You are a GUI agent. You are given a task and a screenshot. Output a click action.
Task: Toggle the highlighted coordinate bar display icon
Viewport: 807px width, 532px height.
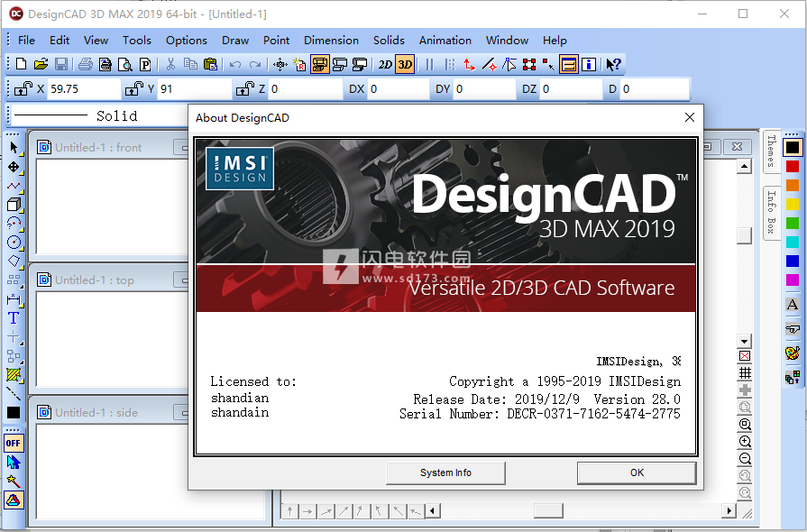(x=568, y=64)
